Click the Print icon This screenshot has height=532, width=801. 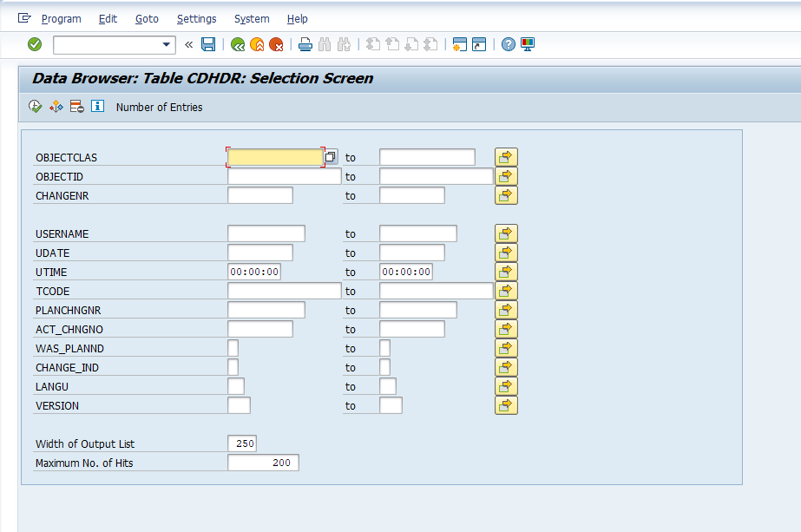pos(305,44)
